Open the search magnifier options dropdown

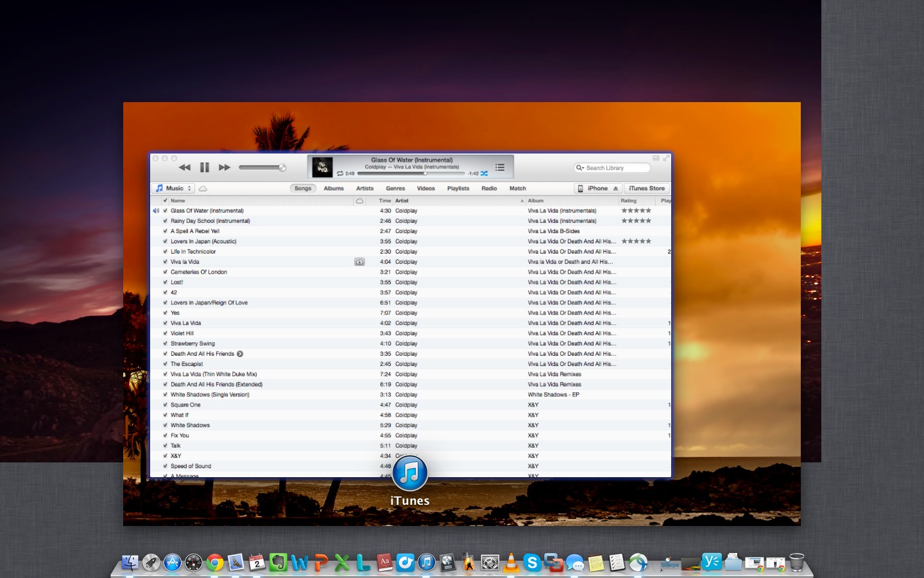(x=580, y=168)
